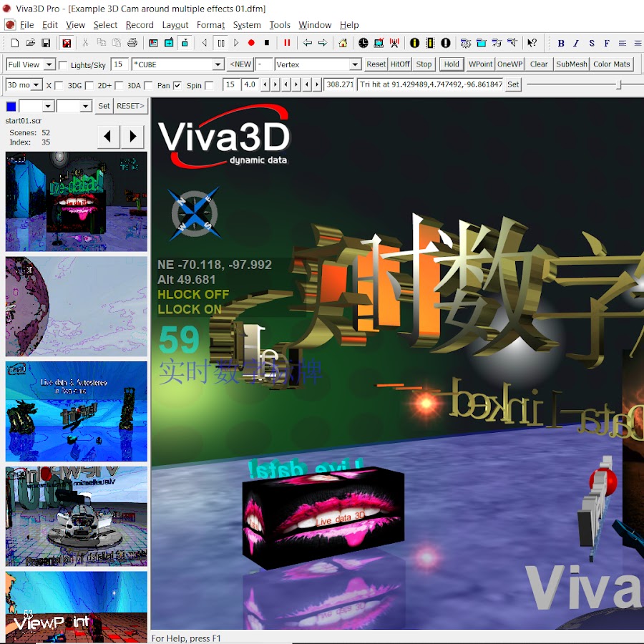Click the <NEW button

(x=240, y=64)
